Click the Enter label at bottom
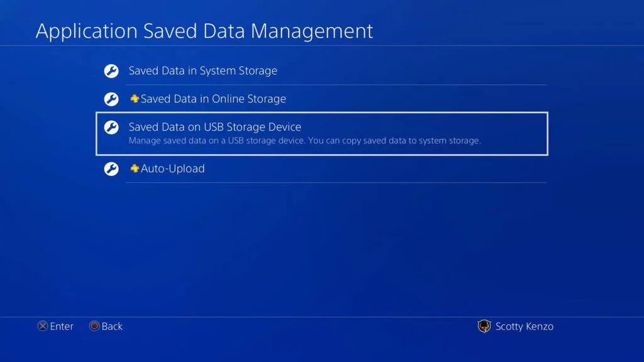Screen dimensions: 644x362 62,326
